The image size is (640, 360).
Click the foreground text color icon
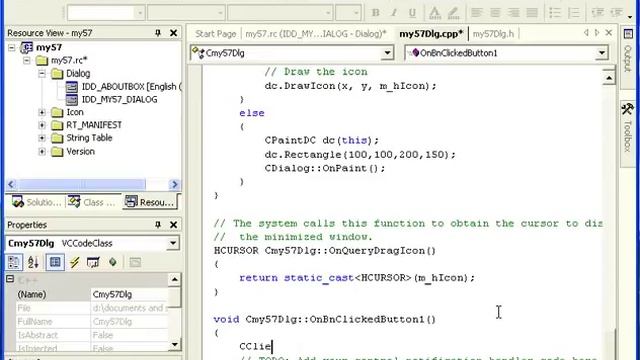point(435,13)
